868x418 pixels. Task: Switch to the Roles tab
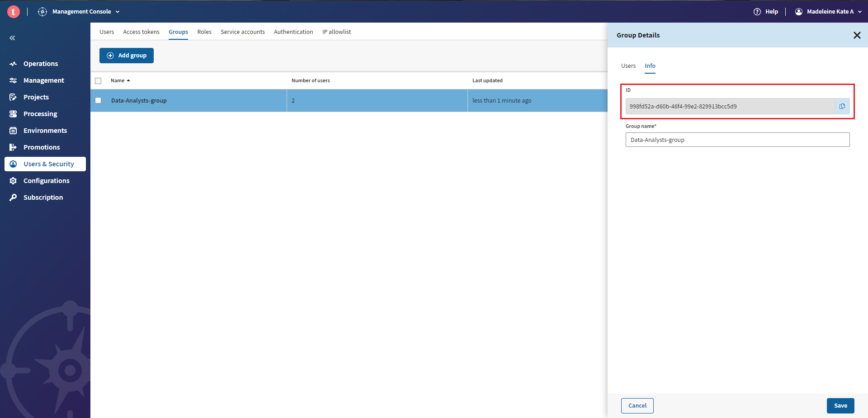204,32
